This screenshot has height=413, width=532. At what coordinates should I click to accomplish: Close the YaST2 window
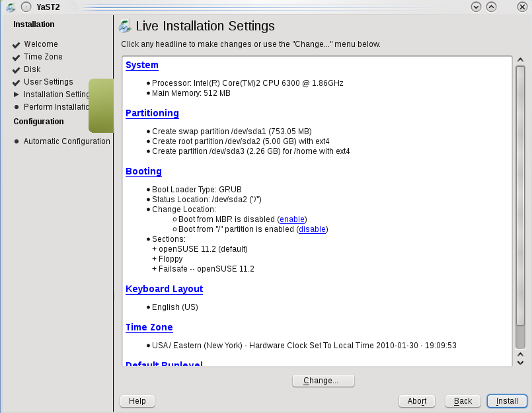[x=522, y=7]
